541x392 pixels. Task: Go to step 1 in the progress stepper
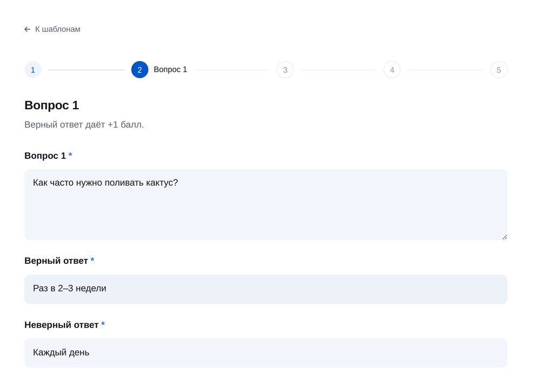(33, 70)
